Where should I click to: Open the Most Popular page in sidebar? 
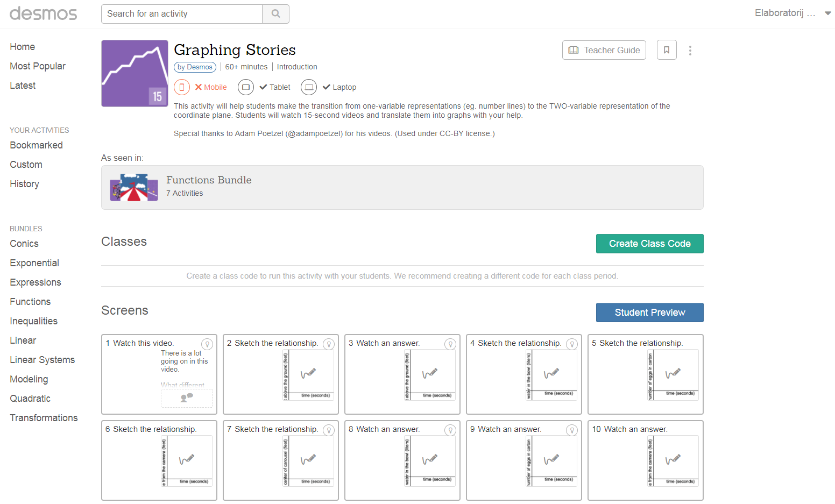pyautogui.click(x=38, y=66)
